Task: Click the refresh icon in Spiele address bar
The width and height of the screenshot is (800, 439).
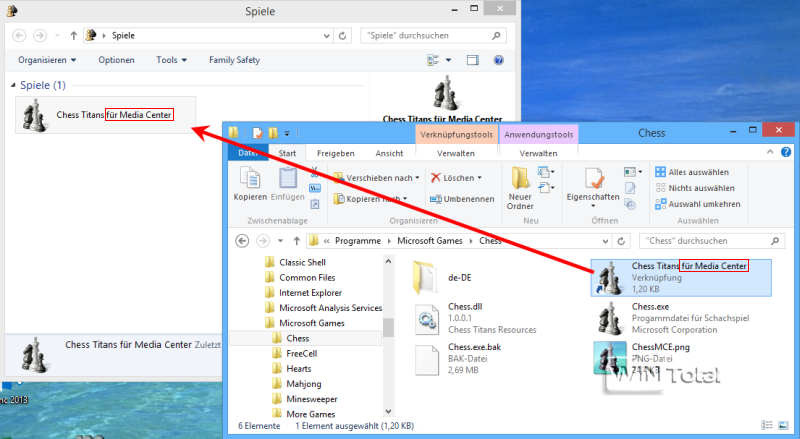Action: pyautogui.click(x=342, y=36)
